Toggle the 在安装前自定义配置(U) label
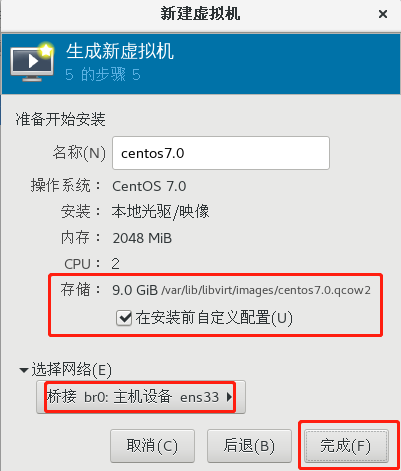This screenshot has width=401, height=471. pyautogui.click(x=214, y=318)
